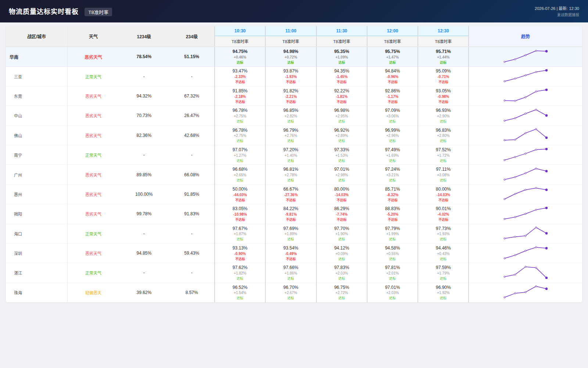Click the 天气 column header
588x368 pixels.
[93, 36]
